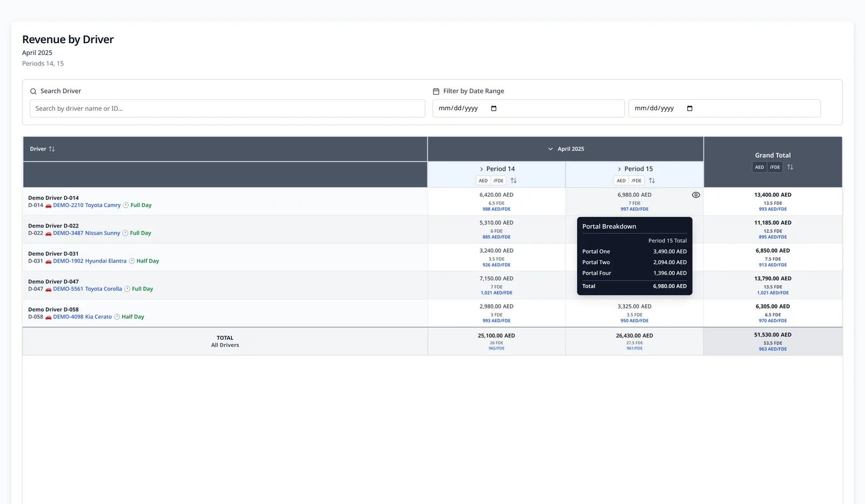
Task: Click the clock icon beside Half Day for D-058
Action: 117,317
